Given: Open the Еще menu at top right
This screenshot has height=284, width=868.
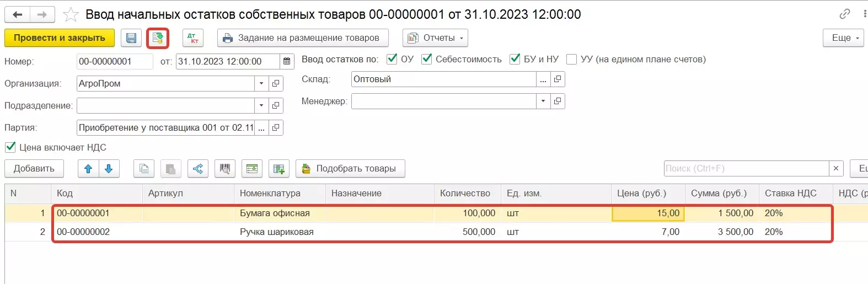Looking at the screenshot, I should pos(843,38).
